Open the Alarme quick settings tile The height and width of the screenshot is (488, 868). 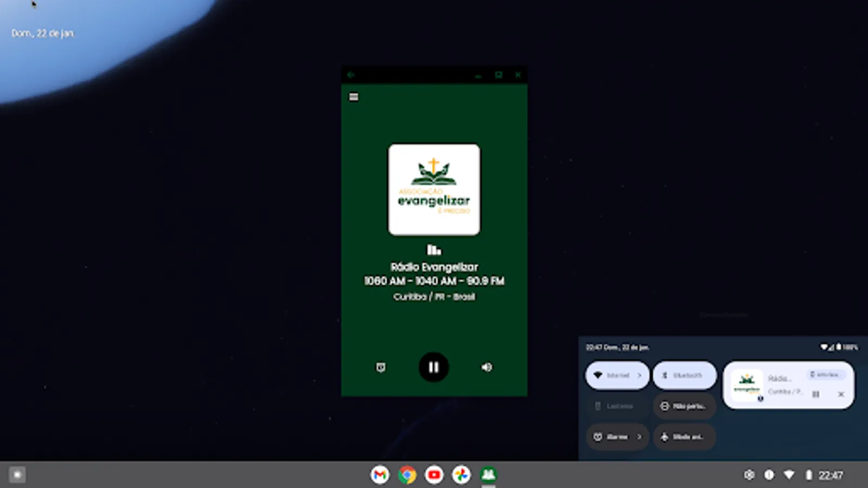[617, 436]
